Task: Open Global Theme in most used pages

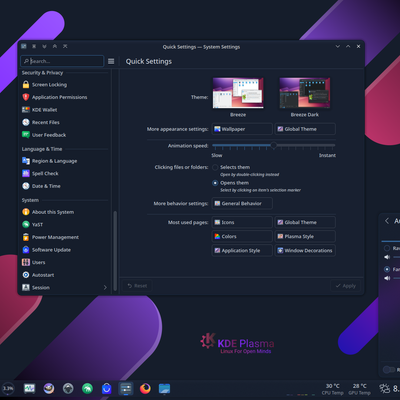Action: 305,222
